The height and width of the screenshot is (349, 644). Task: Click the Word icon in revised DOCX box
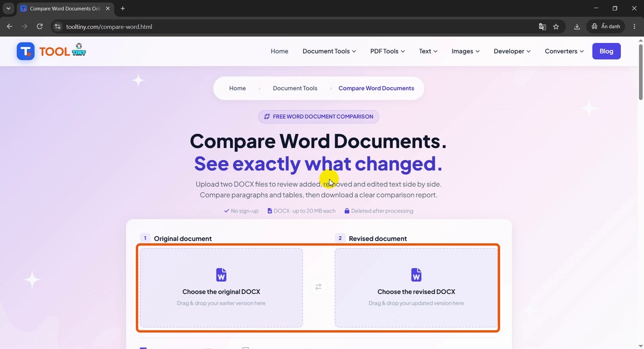coord(416,275)
